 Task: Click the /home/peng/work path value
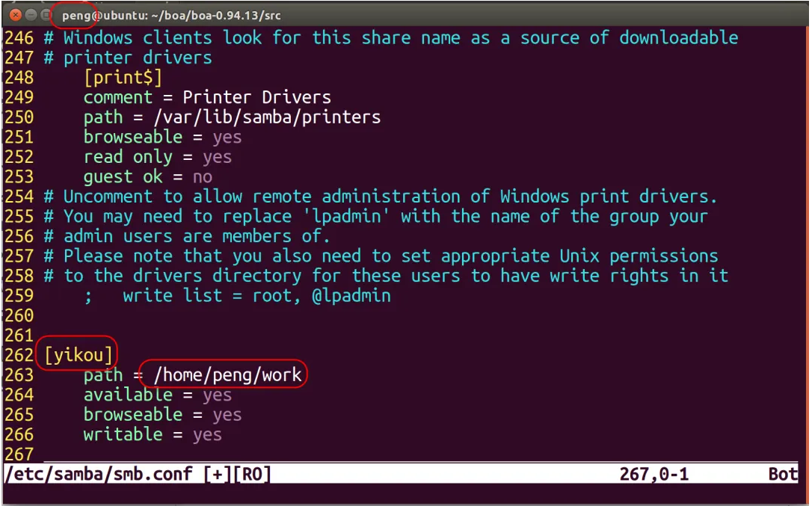click(x=227, y=374)
